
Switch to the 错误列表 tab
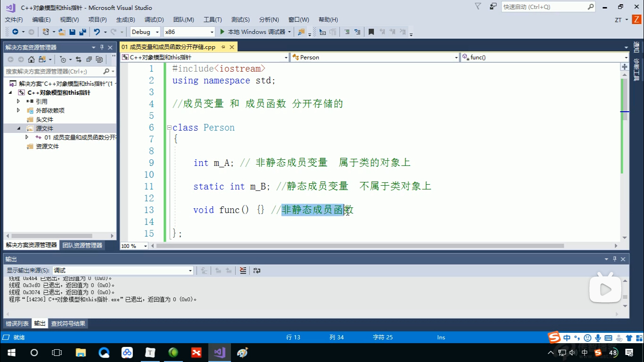pos(17,324)
